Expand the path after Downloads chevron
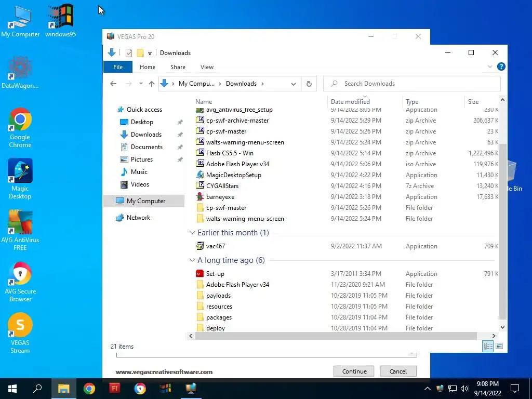 tap(262, 84)
